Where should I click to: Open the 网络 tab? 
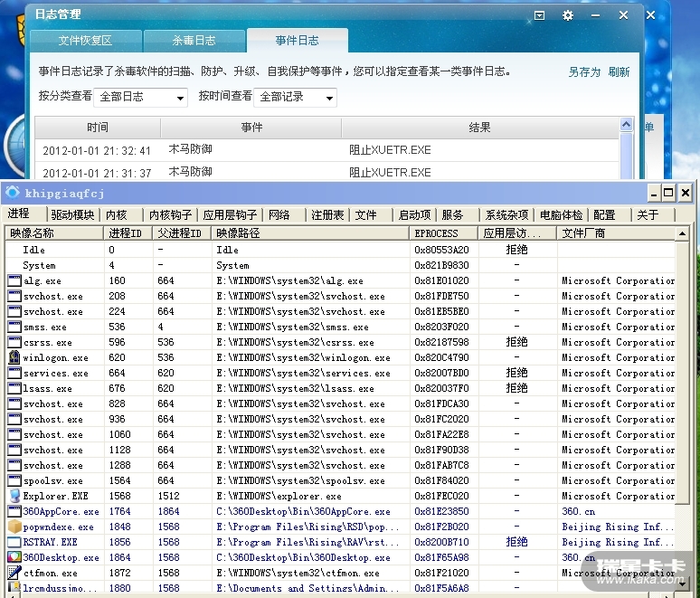click(x=279, y=214)
